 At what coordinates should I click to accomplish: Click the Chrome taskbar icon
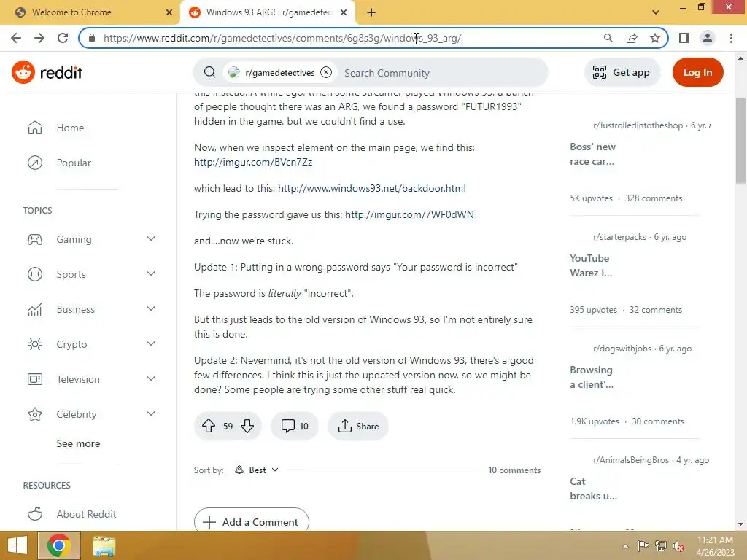tap(59, 545)
